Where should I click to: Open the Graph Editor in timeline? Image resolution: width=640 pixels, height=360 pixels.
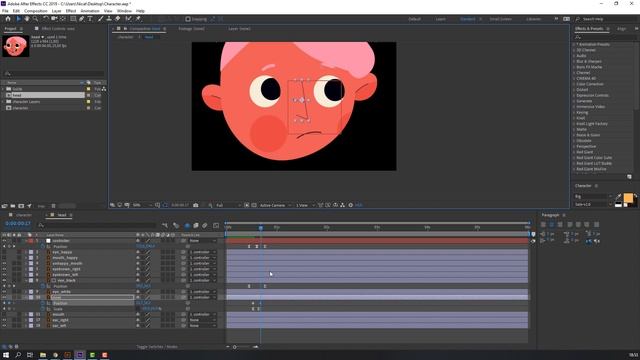click(x=216, y=225)
